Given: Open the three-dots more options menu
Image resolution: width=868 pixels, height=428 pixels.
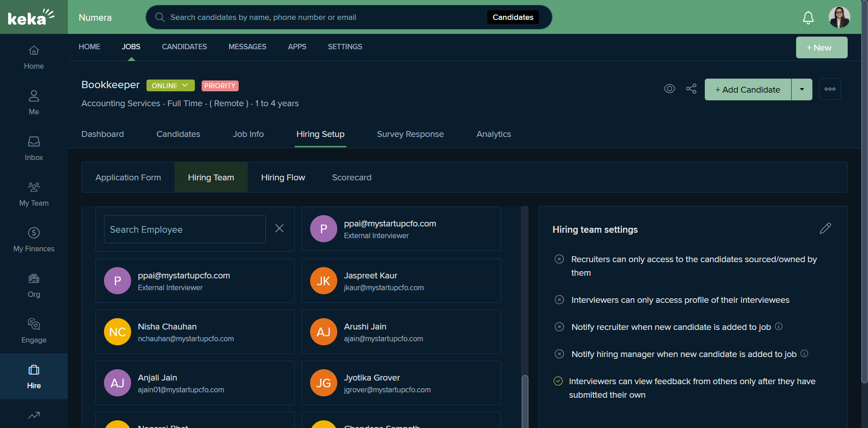Looking at the screenshot, I should click(x=830, y=89).
